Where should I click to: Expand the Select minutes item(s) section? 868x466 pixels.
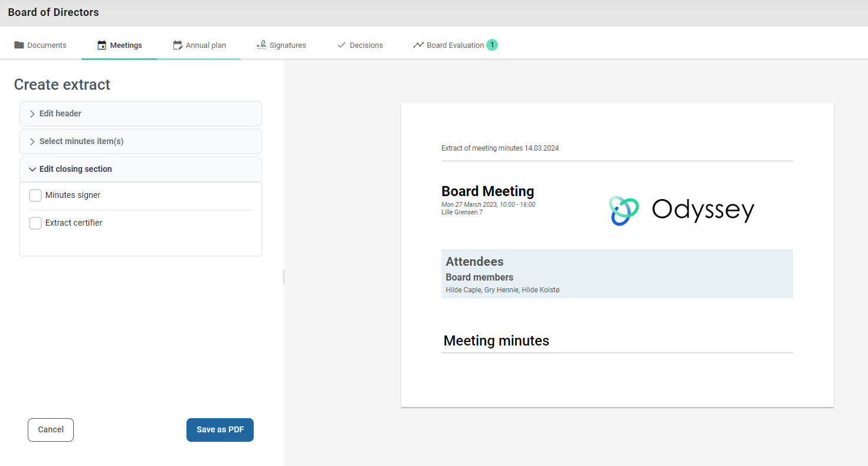click(x=140, y=141)
